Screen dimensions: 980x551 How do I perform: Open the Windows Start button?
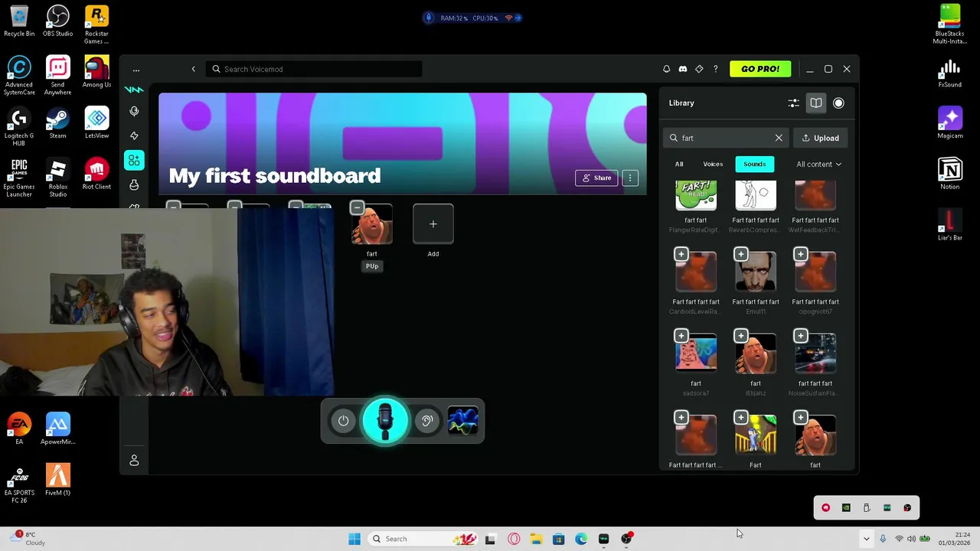[x=354, y=539]
